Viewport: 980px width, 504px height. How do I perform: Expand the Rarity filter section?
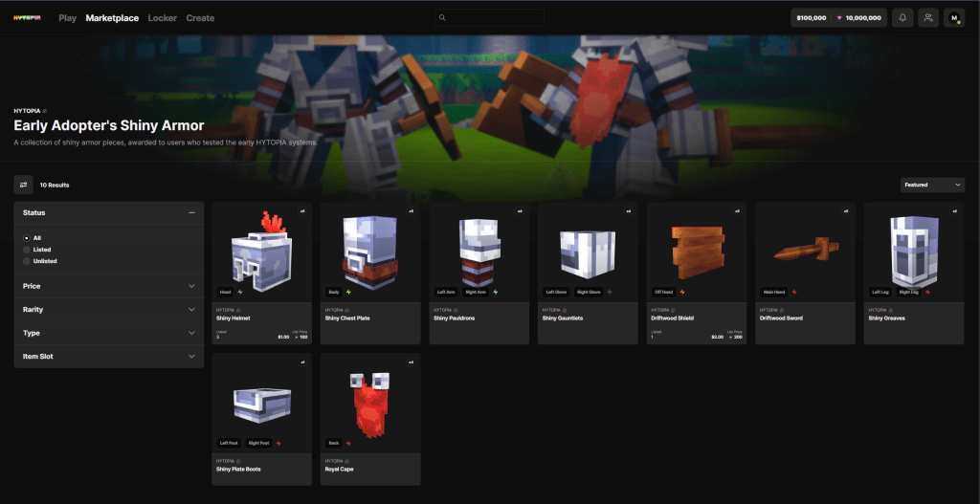point(108,310)
